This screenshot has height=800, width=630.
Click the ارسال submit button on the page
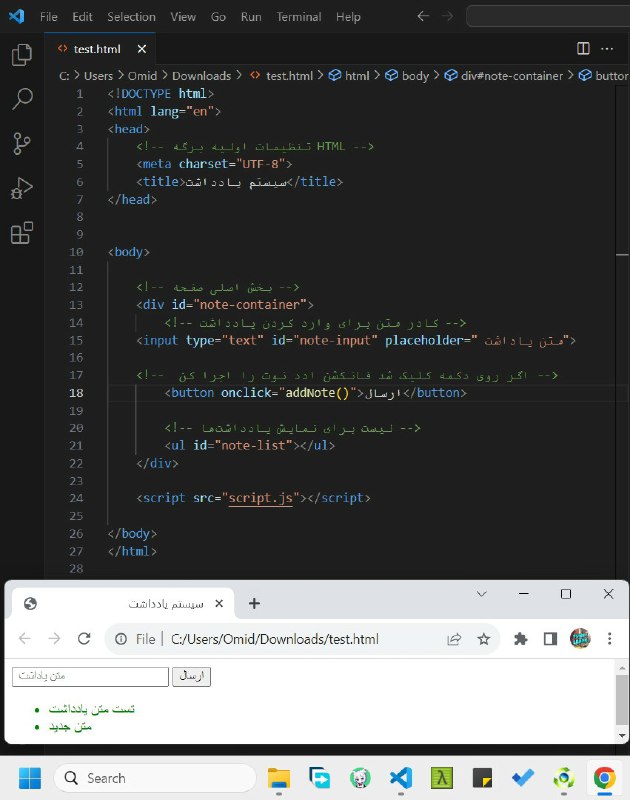191,677
